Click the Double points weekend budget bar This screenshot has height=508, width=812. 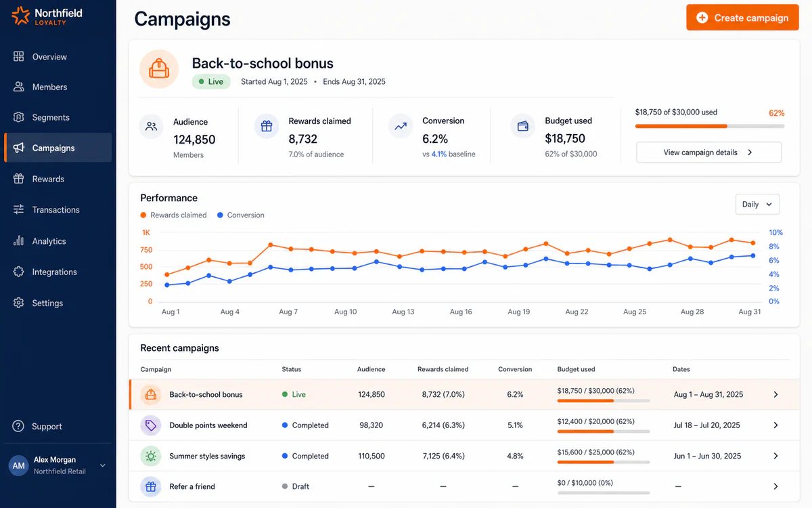pos(604,431)
